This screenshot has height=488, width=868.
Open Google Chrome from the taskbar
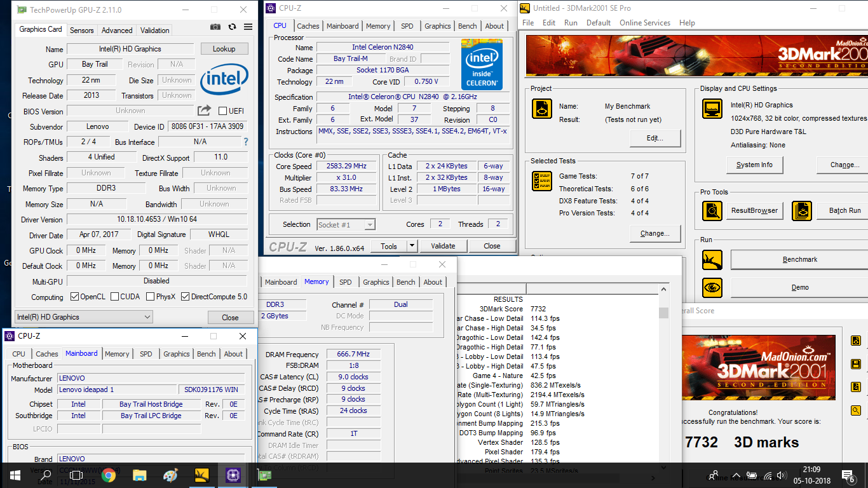[x=108, y=475]
